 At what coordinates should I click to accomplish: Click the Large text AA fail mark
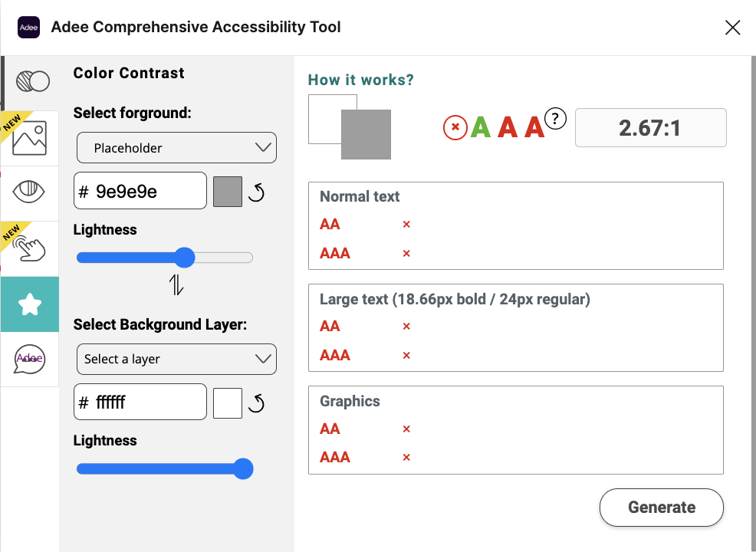click(x=406, y=327)
